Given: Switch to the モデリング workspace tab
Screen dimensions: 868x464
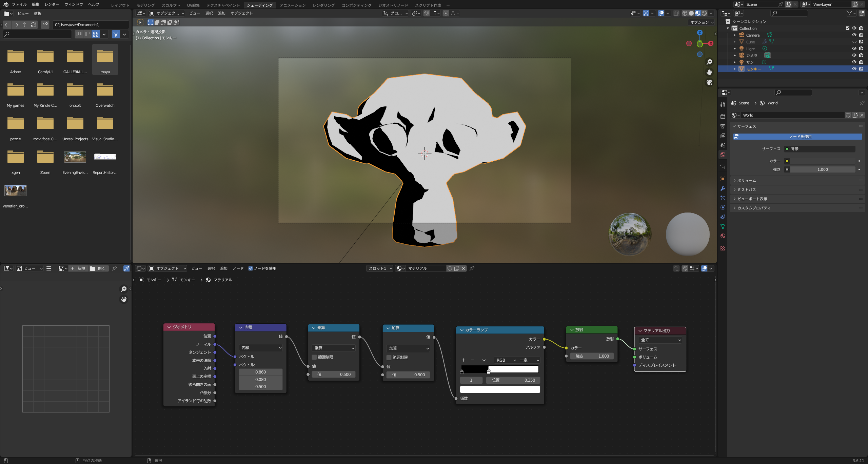Looking at the screenshot, I should pyautogui.click(x=145, y=5).
